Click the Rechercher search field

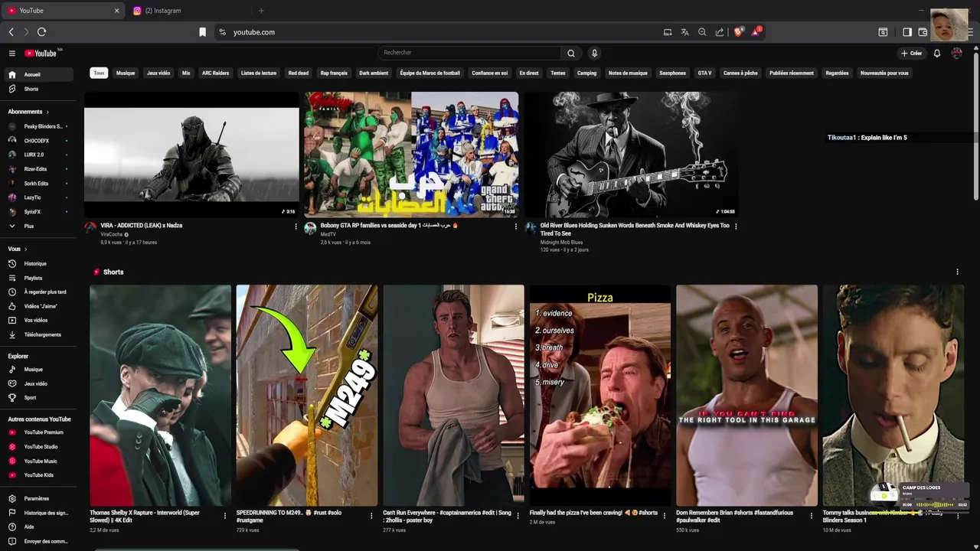pyautogui.click(x=469, y=53)
